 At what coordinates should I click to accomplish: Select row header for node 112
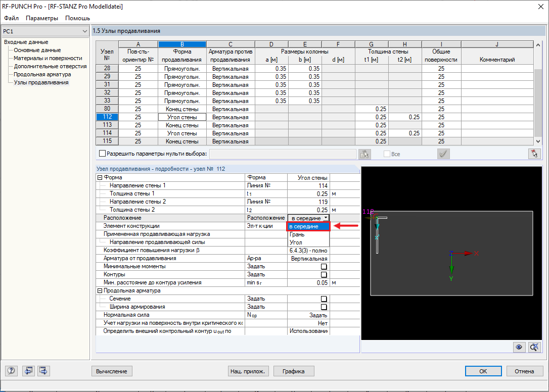pyautogui.click(x=107, y=117)
